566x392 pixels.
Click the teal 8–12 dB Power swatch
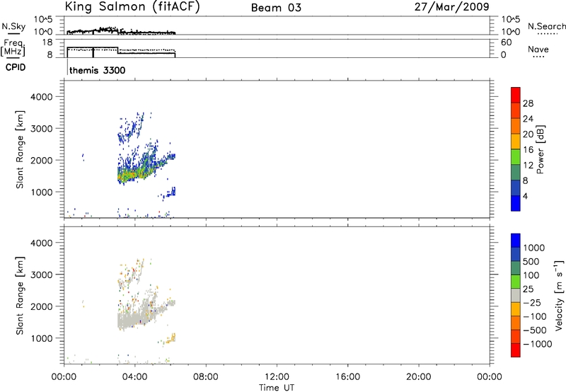coord(516,172)
